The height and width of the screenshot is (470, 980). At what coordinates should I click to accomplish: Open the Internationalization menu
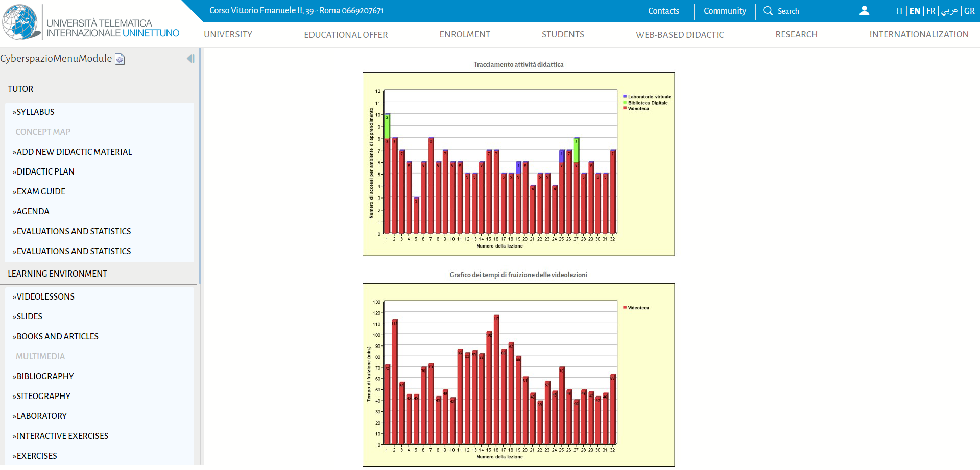919,35
